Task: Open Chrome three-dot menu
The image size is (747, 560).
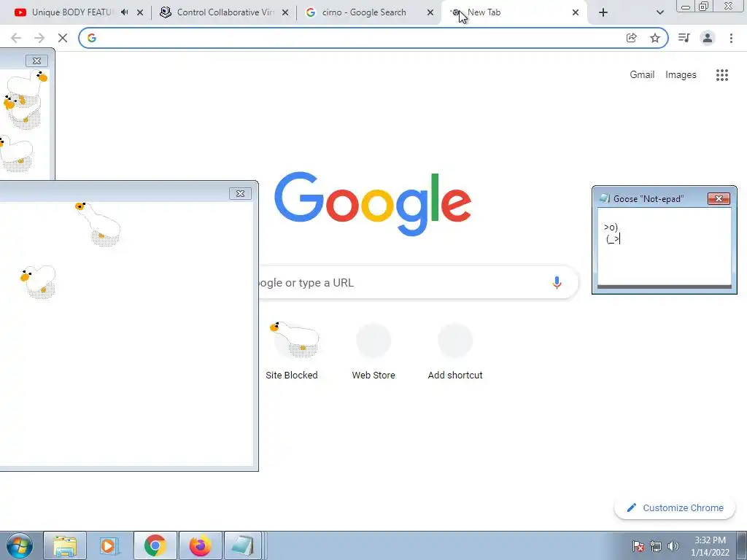Action: coord(731,38)
